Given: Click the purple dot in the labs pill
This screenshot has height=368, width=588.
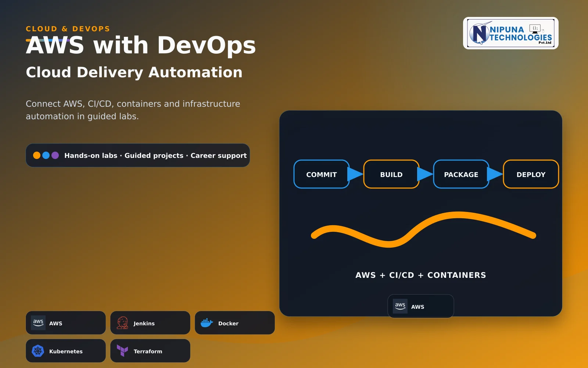Looking at the screenshot, I should 55,155.
